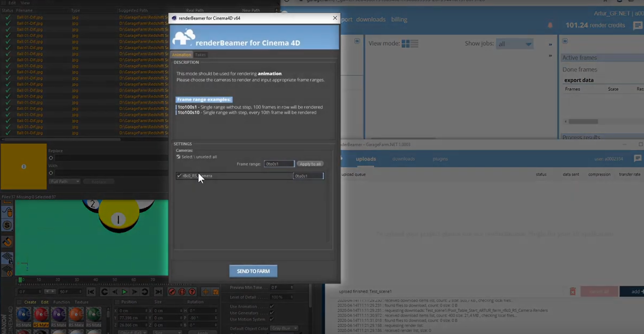
Task: Select grid view mode icon
Action: point(406,44)
